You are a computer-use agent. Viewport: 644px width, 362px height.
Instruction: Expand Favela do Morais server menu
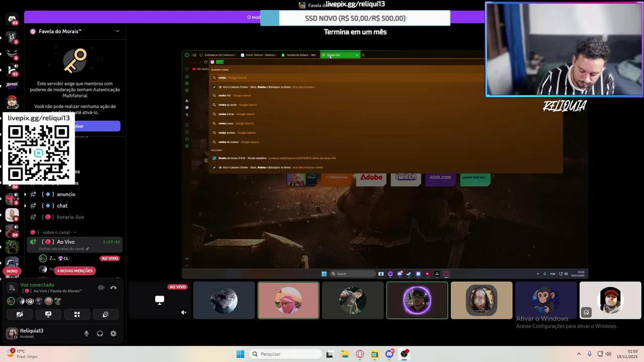[117, 31]
